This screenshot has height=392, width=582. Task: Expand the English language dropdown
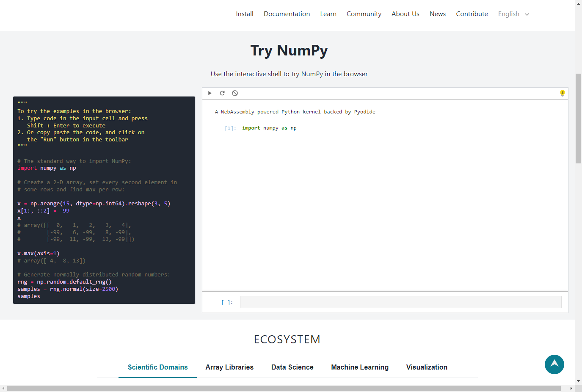(x=513, y=14)
